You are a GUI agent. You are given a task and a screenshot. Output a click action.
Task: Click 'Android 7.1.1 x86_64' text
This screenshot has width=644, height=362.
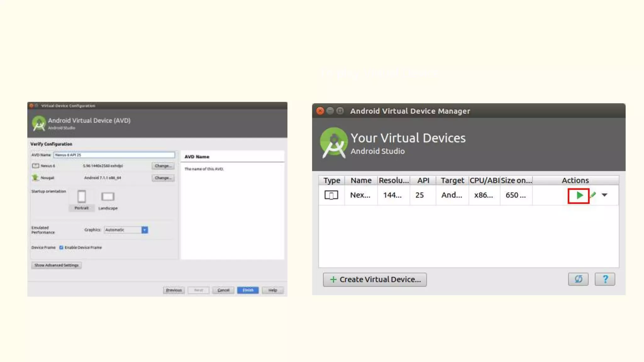[103, 178]
